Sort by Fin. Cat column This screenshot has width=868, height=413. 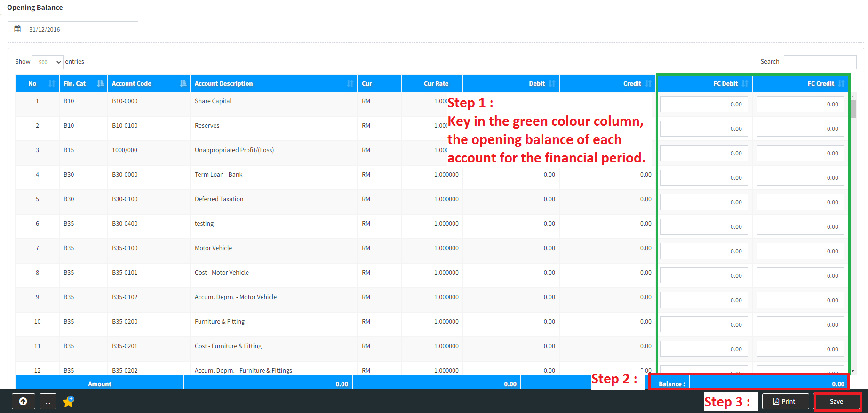tap(83, 83)
